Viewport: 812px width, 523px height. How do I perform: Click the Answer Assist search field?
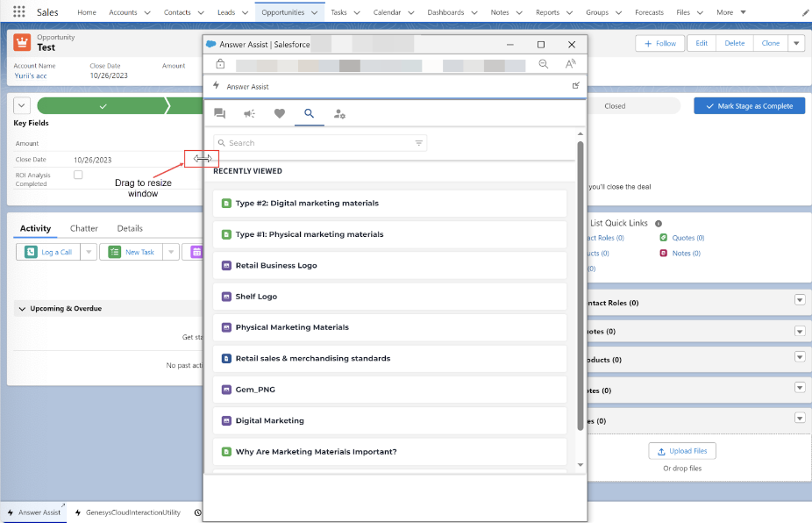[x=320, y=142]
